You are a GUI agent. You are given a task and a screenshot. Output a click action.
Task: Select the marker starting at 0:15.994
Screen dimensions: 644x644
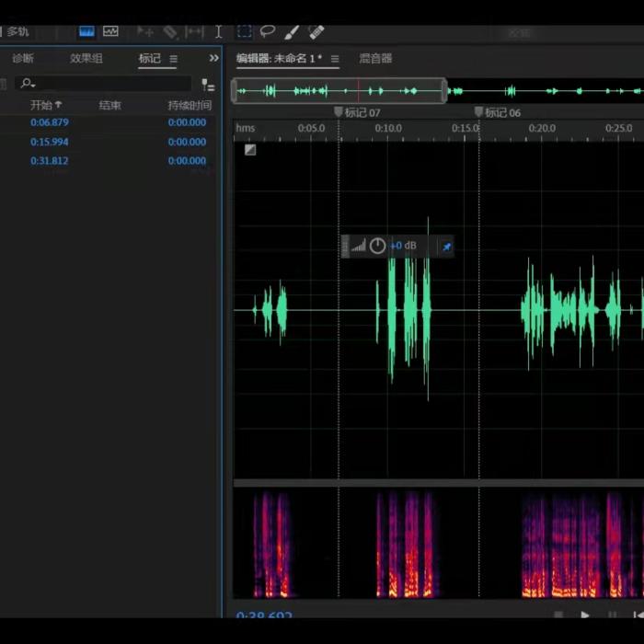pos(50,142)
